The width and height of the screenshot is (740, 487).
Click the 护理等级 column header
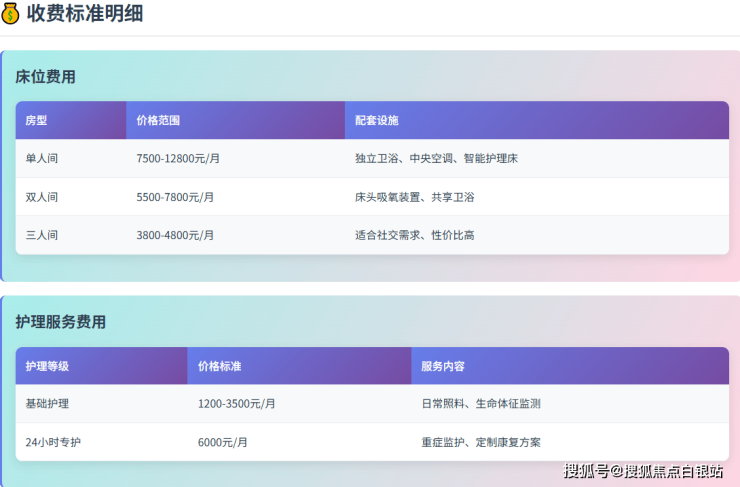(x=47, y=366)
